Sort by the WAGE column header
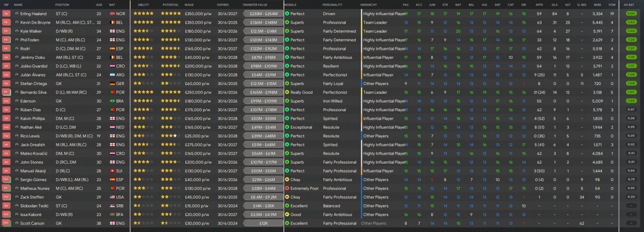Screen dimensions: 644x232 [x=190, y=5]
